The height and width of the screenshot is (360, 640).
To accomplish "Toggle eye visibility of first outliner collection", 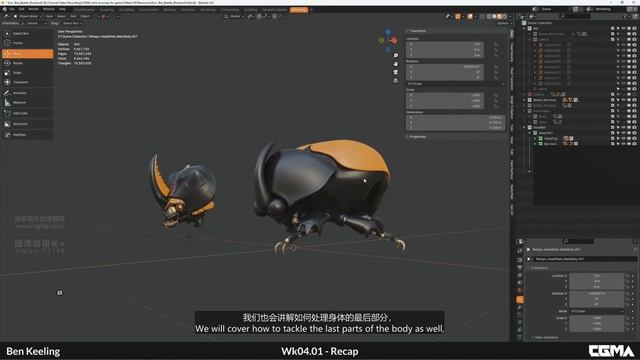I will coord(623,29).
